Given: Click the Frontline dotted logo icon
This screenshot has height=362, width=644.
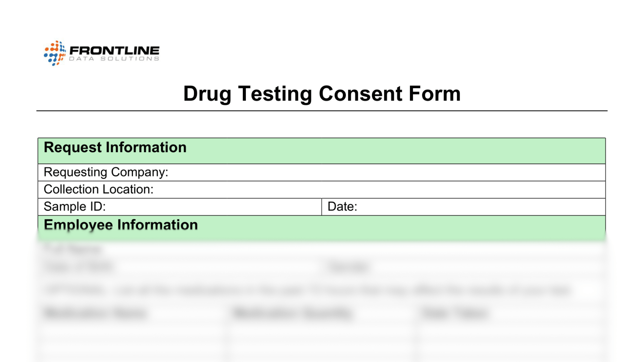Looking at the screenshot, I should click(x=54, y=53).
